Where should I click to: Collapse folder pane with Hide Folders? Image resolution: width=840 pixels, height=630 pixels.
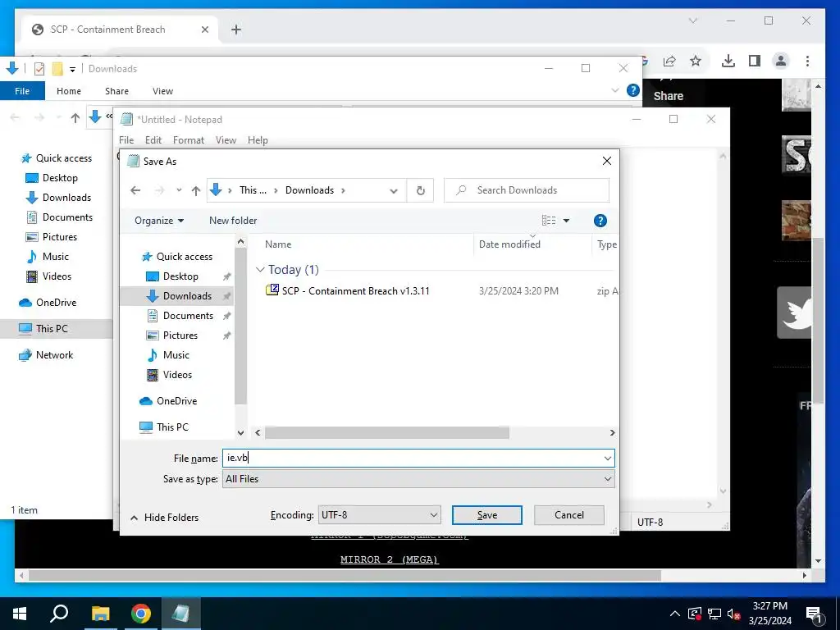click(x=164, y=517)
